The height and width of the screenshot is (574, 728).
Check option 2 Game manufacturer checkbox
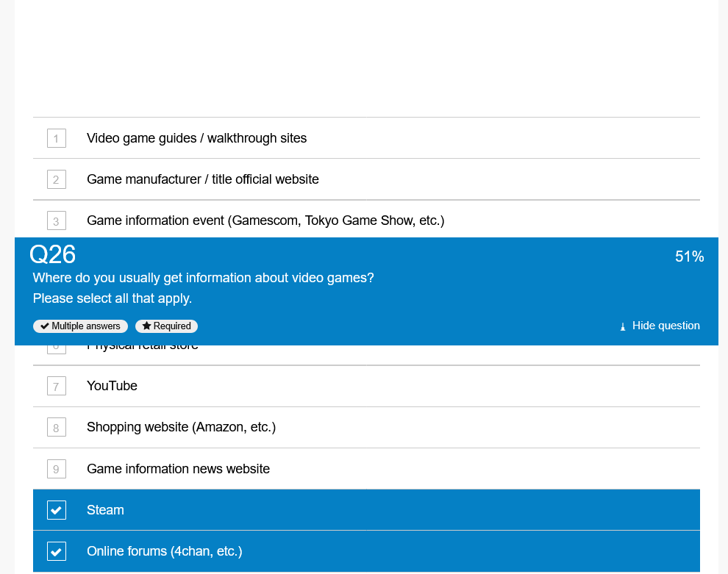56,179
